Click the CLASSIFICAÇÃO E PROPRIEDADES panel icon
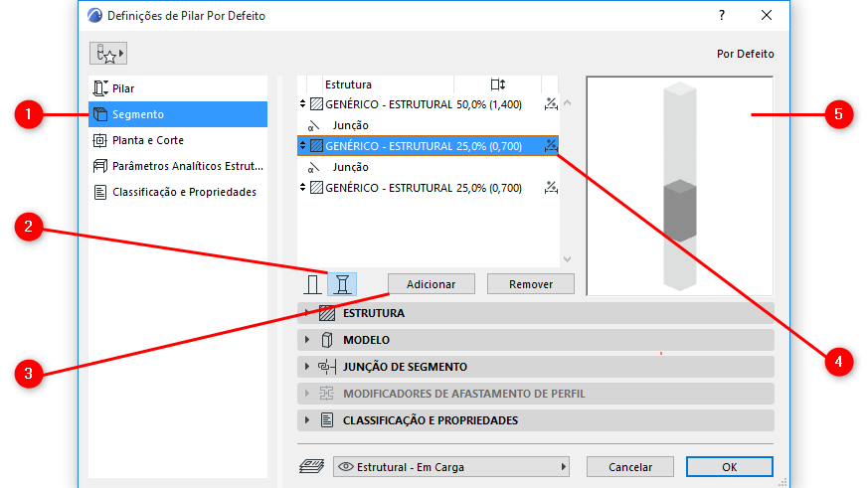This screenshot has width=868, height=488. [327, 420]
